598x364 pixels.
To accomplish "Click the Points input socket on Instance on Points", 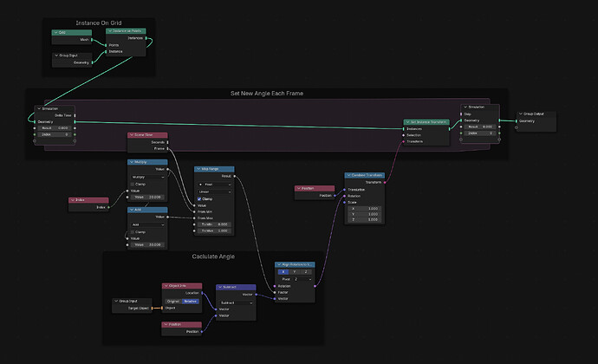I will (106, 45).
